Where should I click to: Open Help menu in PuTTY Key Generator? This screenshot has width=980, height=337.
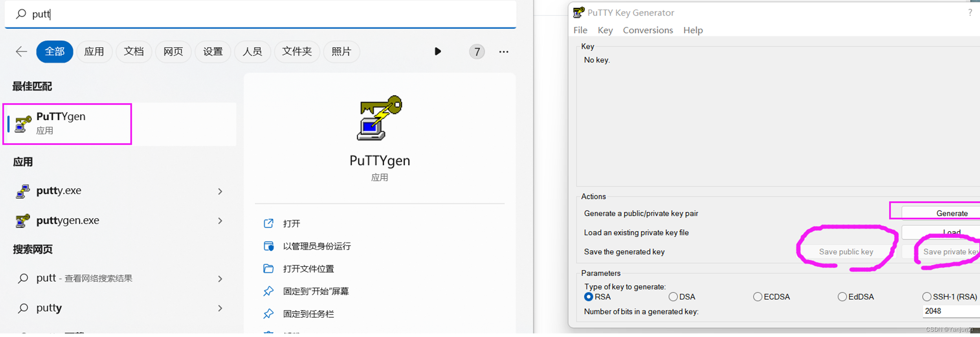click(x=693, y=30)
